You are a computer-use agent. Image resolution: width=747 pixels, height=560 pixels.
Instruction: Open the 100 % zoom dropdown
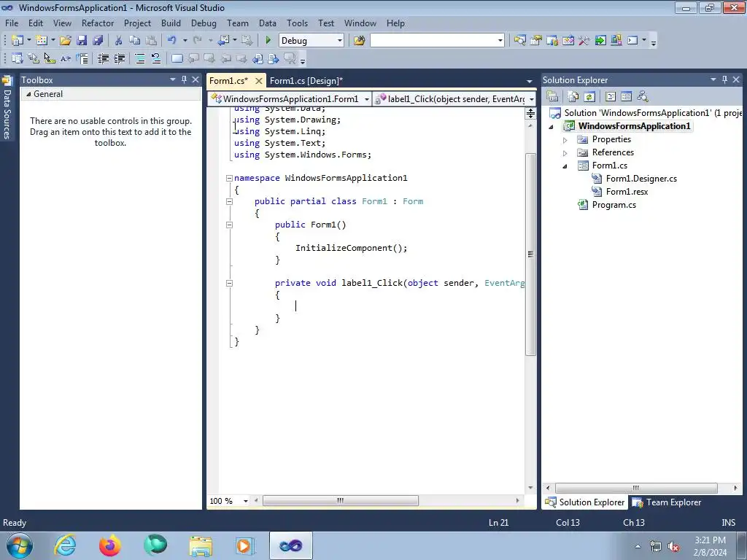coord(246,501)
